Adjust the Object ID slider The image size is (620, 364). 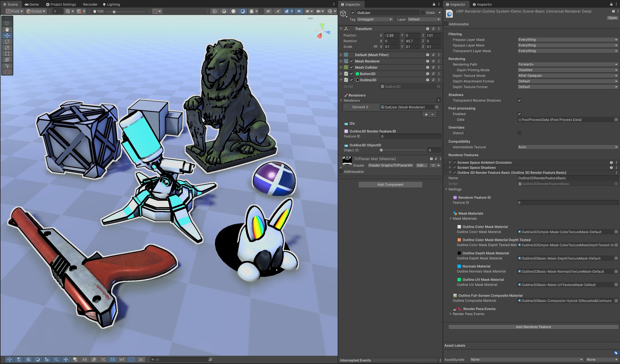coord(381,150)
